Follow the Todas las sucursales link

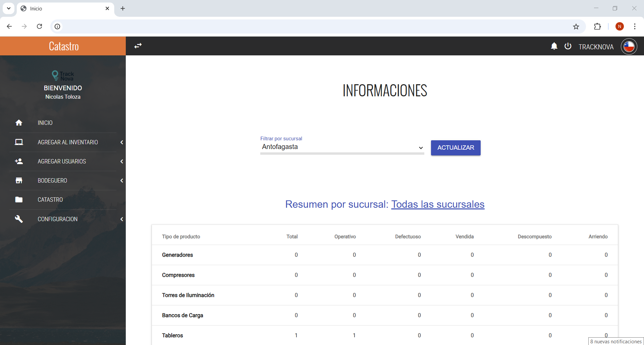pos(438,204)
